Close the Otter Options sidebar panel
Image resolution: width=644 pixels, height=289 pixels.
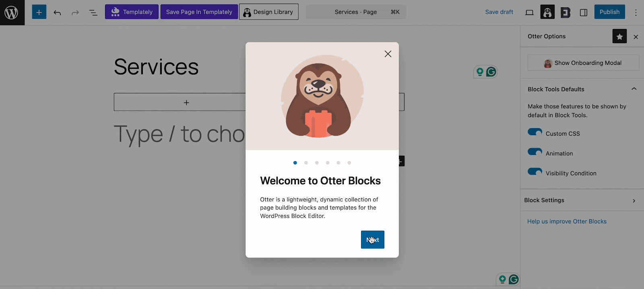click(636, 37)
